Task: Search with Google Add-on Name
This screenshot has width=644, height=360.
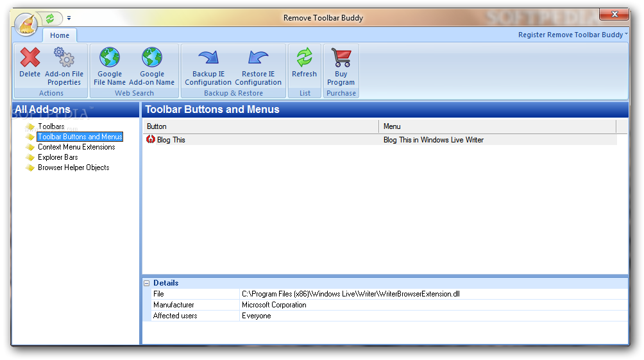Action: tap(152, 67)
